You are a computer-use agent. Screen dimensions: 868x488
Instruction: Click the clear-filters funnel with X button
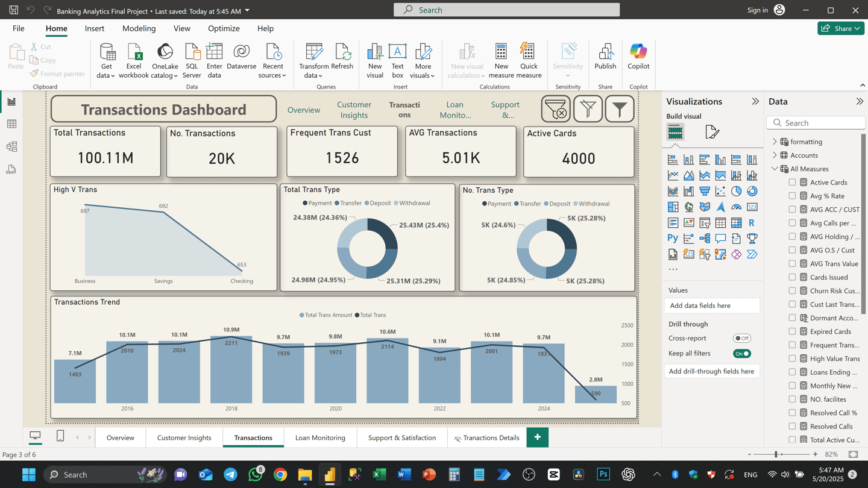pos(556,109)
